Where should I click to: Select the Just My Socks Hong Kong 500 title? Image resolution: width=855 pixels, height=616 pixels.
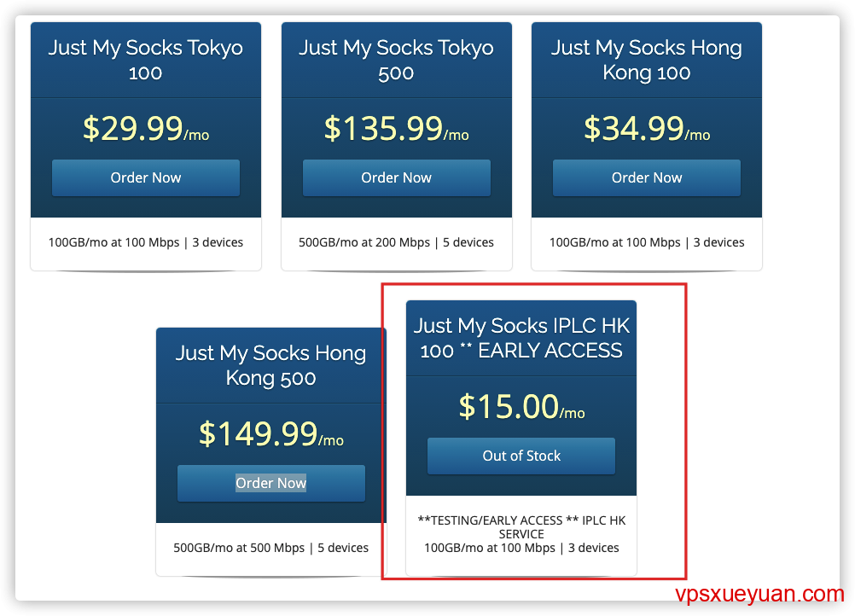[x=271, y=365]
